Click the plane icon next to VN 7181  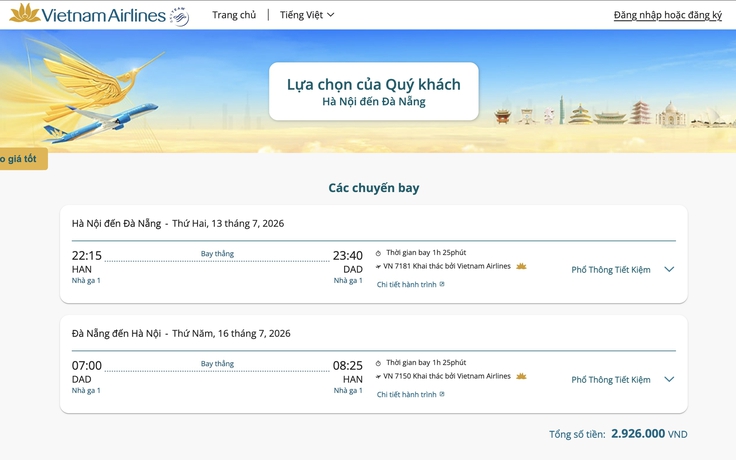coord(378,267)
